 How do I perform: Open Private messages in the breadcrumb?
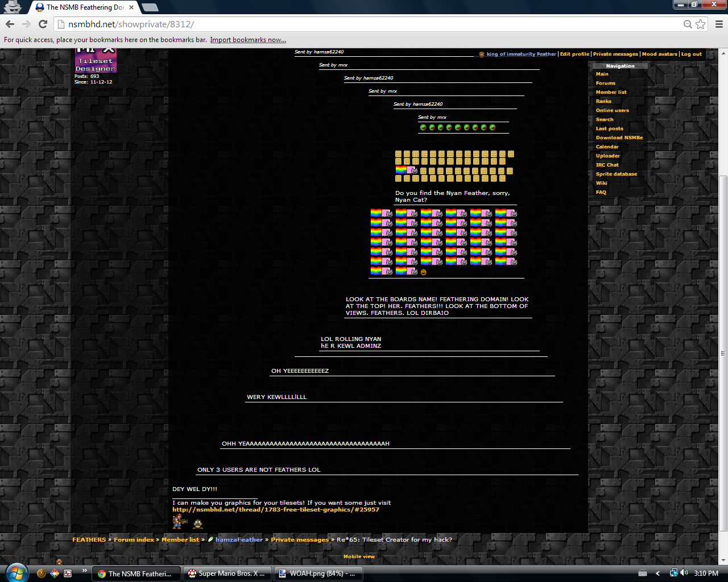pyautogui.click(x=300, y=540)
